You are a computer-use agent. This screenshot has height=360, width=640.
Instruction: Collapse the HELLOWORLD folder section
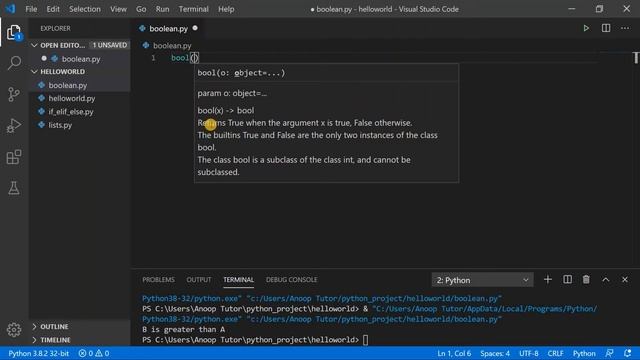(x=34, y=71)
